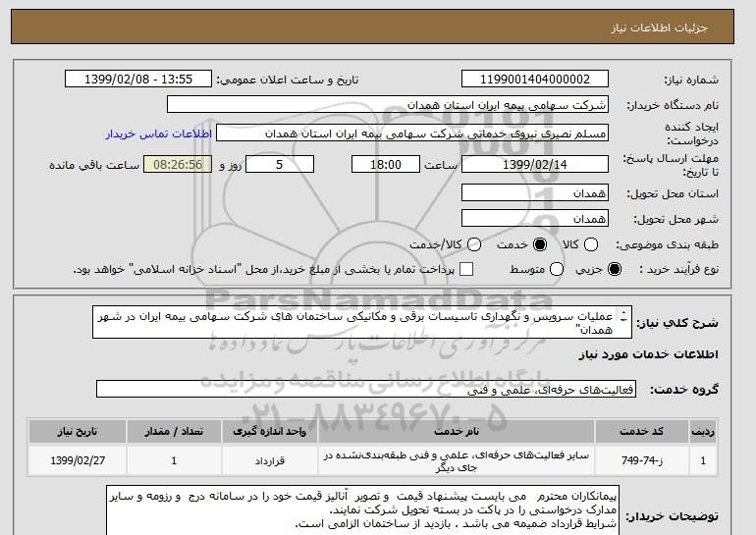Click the buyer notes text area
The height and width of the screenshot is (535, 756).
point(362,510)
